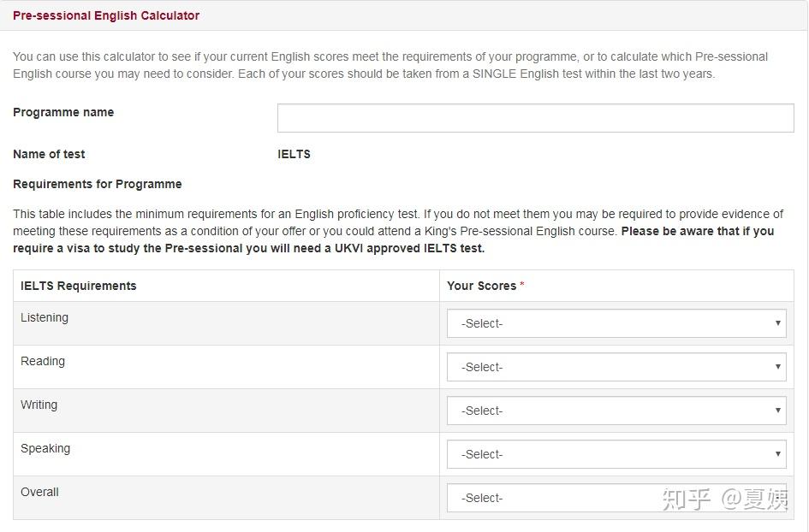Viewport: 809px width, 532px height.
Task: Click inside the Programme name text field
Action: point(535,117)
